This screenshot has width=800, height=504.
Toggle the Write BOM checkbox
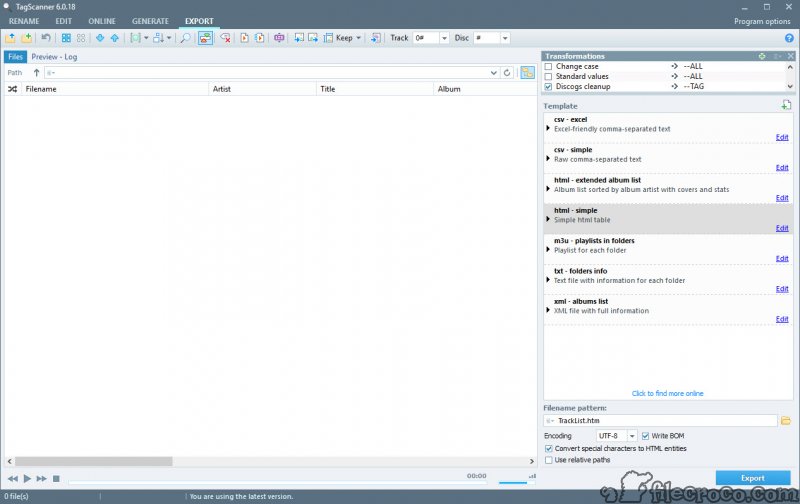(x=646, y=436)
